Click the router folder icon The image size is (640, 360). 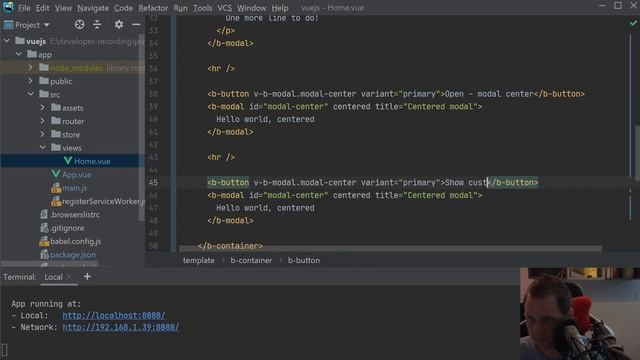coord(56,121)
